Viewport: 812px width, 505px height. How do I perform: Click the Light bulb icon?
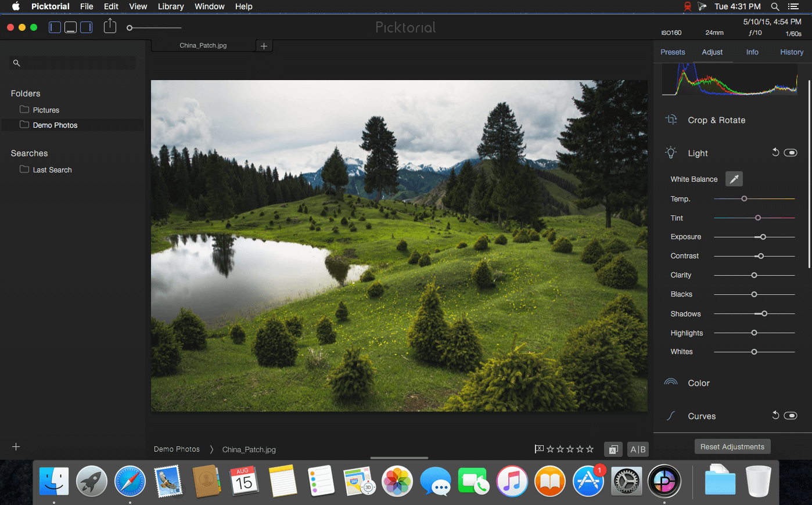pos(671,153)
